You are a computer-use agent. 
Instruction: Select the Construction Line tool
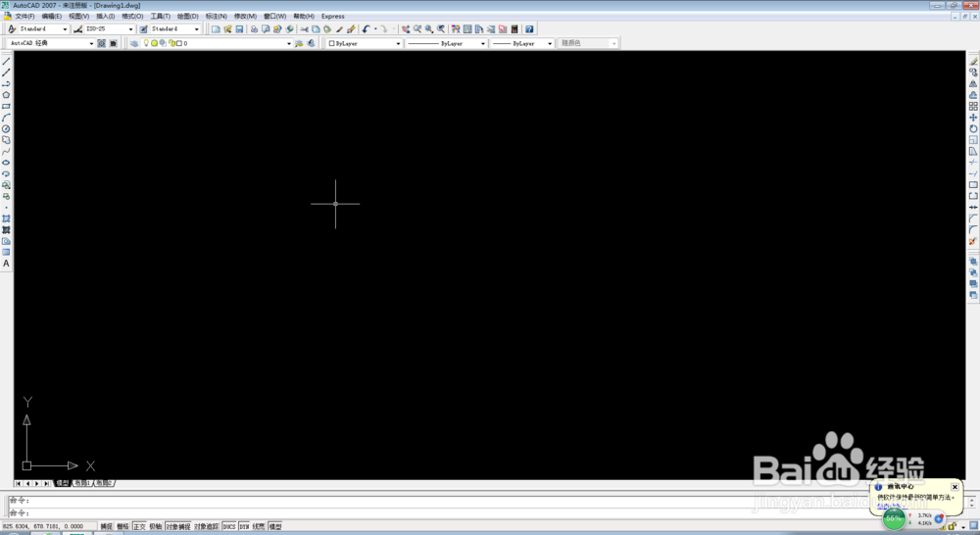6,73
